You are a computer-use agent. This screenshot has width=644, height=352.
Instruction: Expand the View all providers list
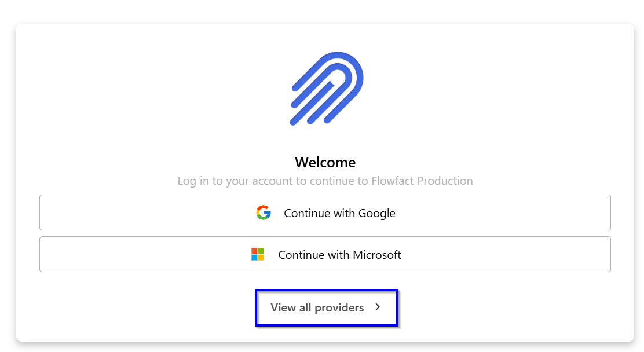(326, 307)
